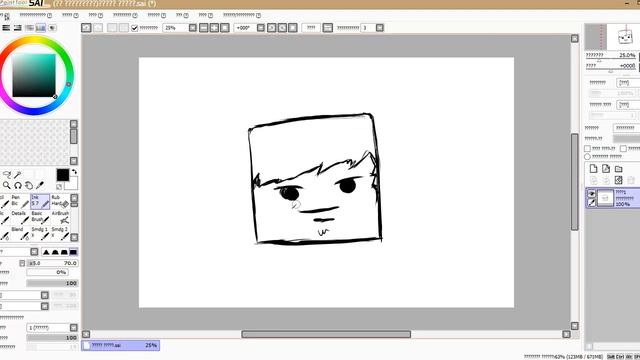
Task: Click the undo arrow in toolbar
Action: (86, 28)
